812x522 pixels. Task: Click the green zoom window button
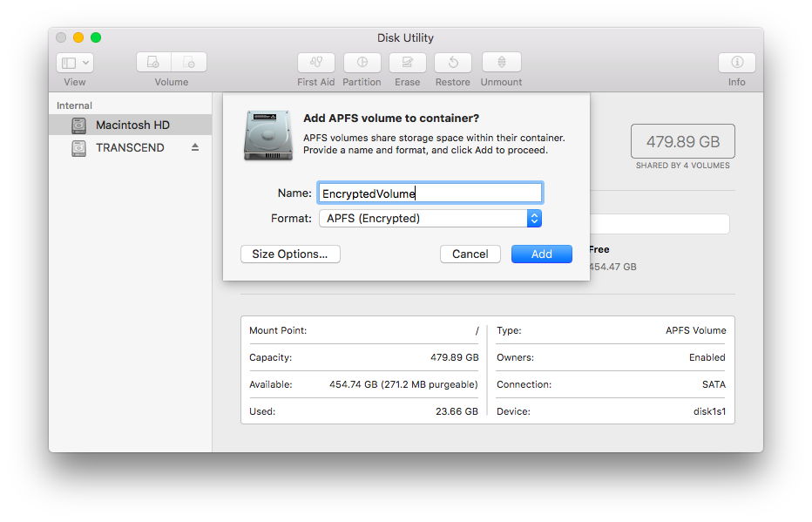[96, 37]
